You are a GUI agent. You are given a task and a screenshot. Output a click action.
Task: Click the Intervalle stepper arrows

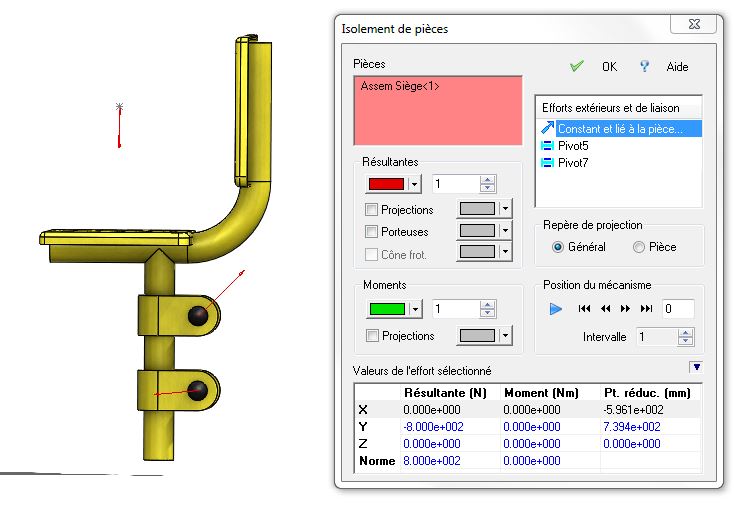point(685,337)
